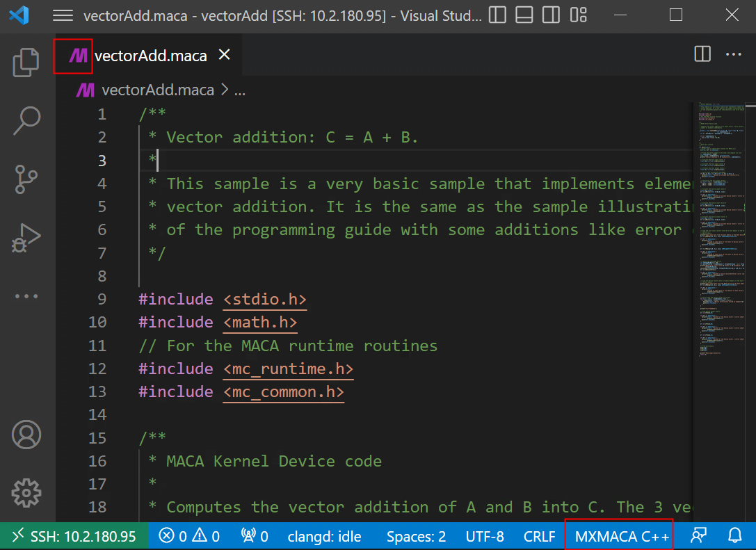This screenshot has height=550, width=756.
Task: Toggle the primary side bar layout button
Action: coord(497,15)
